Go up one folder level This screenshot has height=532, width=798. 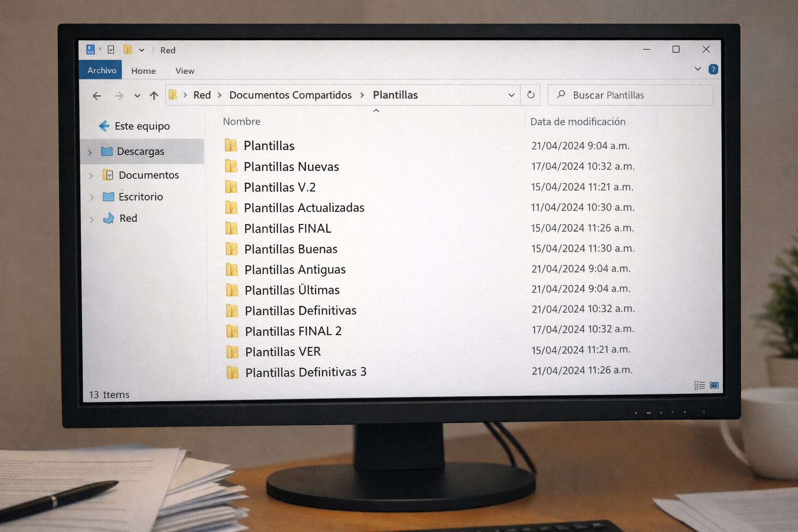tap(154, 96)
